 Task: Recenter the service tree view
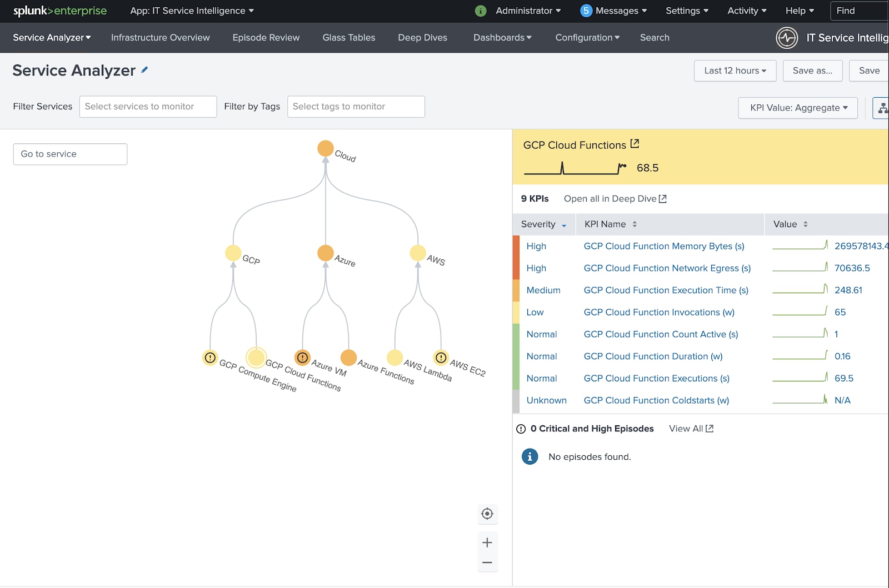coord(487,514)
